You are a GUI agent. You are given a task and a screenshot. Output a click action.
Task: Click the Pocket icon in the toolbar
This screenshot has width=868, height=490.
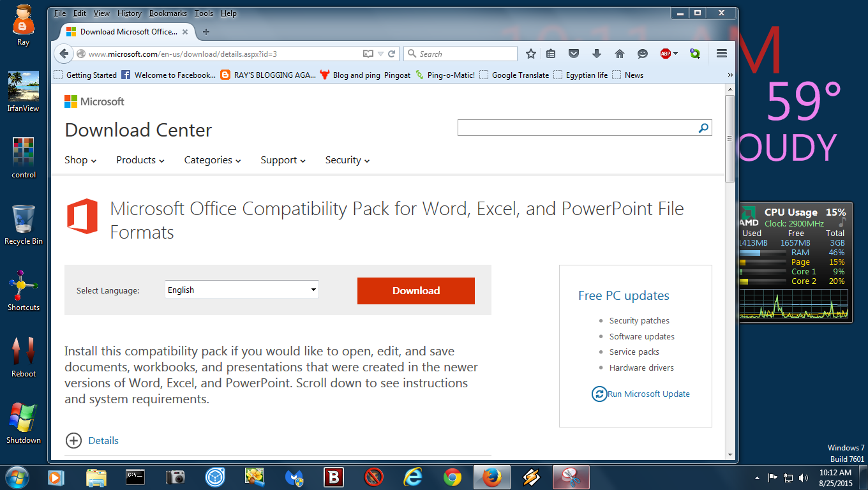point(574,54)
